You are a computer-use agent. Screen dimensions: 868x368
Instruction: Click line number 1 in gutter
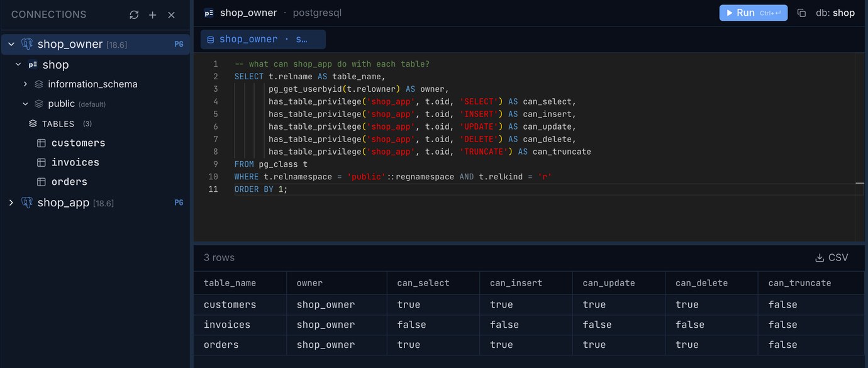216,64
